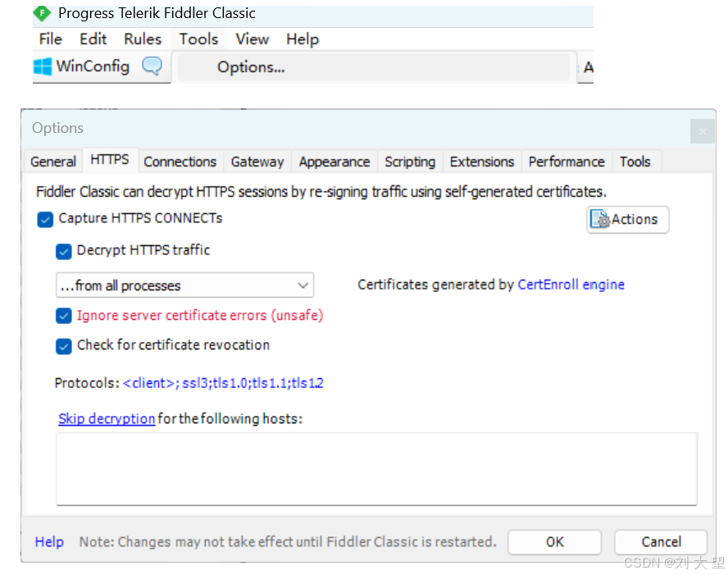Click the Fiddler green diamond app icon

pyautogui.click(x=42, y=13)
